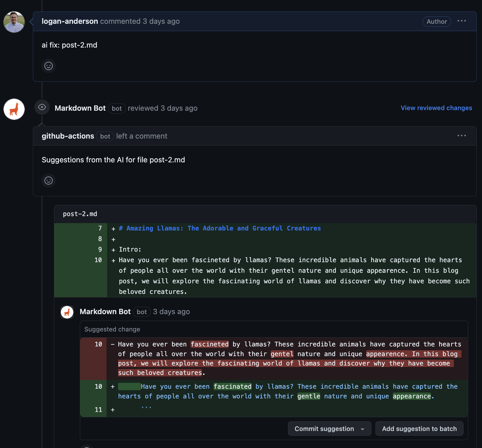Click bot badge beside github-actions
Screen dimensions: 482x448
(105, 137)
